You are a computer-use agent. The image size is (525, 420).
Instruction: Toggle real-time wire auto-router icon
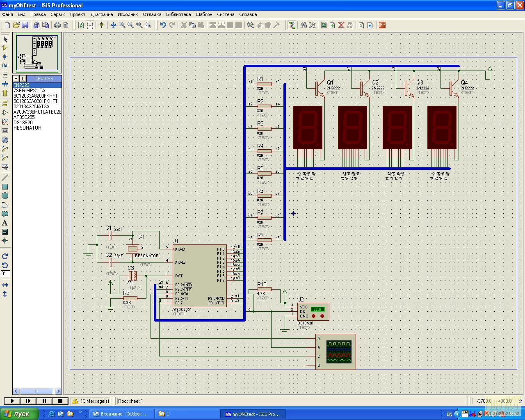292,25
